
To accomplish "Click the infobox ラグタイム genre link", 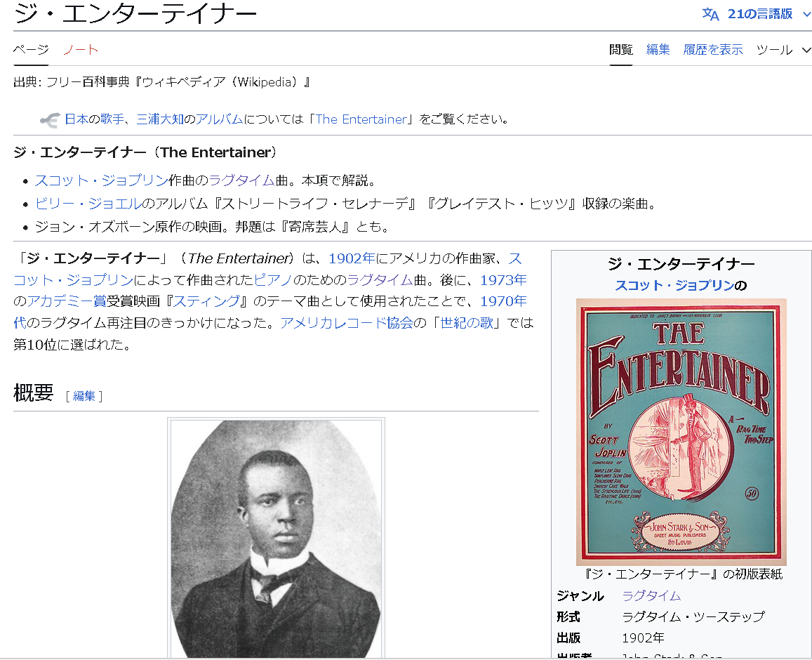I will pyautogui.click(x=651, y=596).
